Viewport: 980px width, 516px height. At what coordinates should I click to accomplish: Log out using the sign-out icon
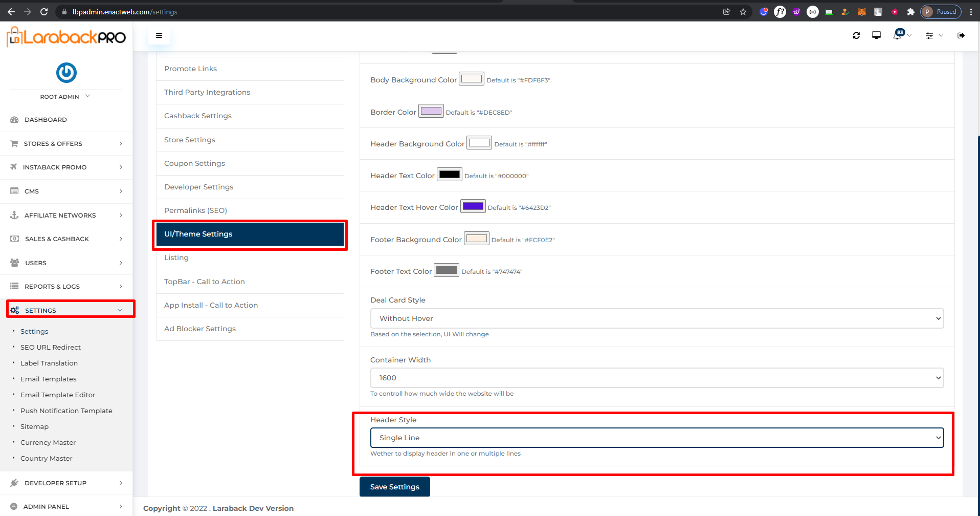961,35
